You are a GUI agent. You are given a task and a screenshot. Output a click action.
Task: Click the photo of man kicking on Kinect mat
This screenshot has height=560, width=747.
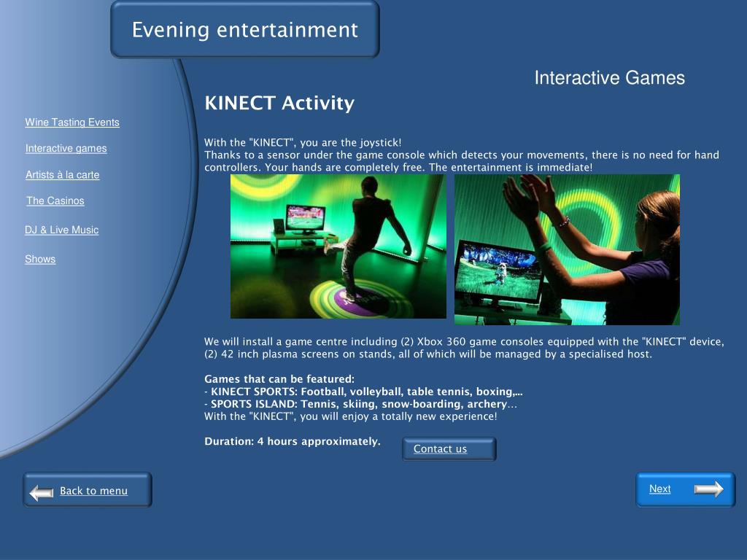(x=338, y=246)
